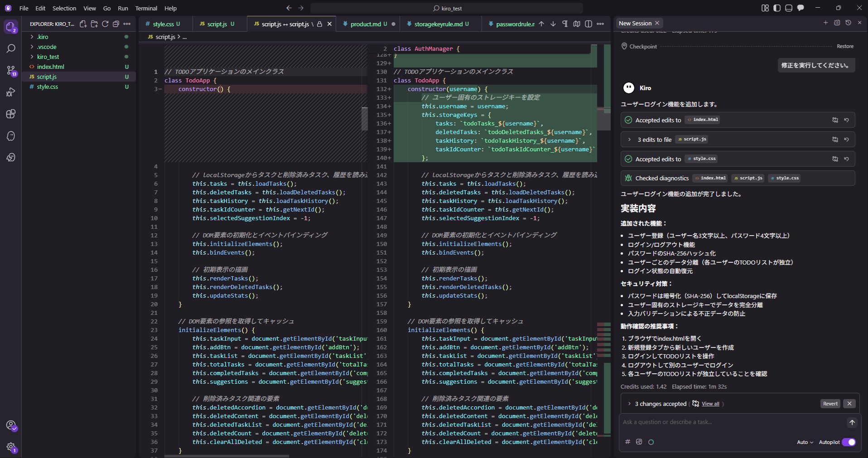Open the Terminal menu

(146, 8)
